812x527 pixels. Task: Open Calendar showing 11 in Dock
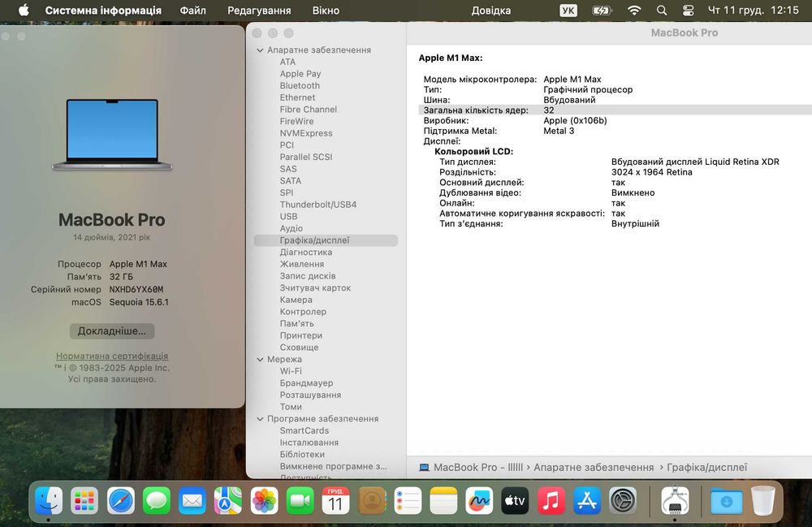[x=335, y=500]
